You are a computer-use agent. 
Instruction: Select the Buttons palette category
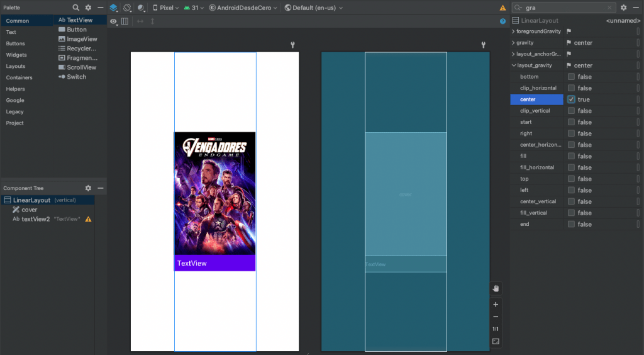pyautogui.click(x=26, y=43)
